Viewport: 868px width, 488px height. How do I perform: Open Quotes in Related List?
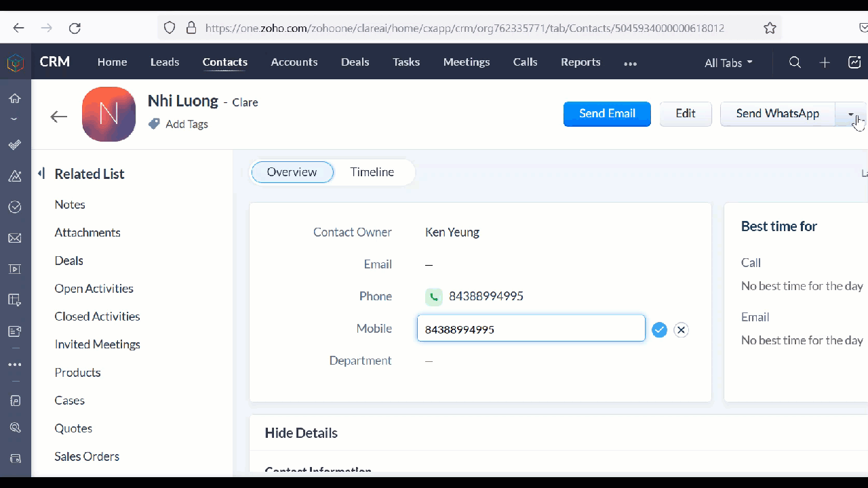pos(73,428)
